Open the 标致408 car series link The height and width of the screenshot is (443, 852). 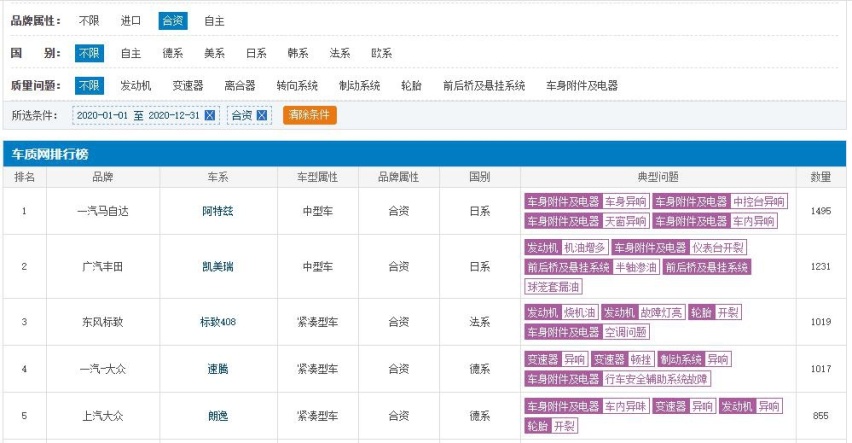click(x=218, y=322)
